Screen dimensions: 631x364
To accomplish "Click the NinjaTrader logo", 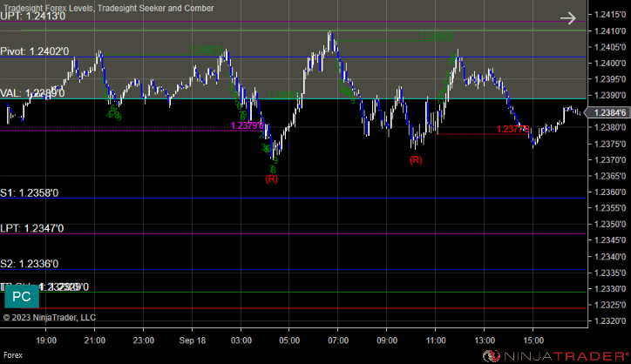I will [556, 356].
